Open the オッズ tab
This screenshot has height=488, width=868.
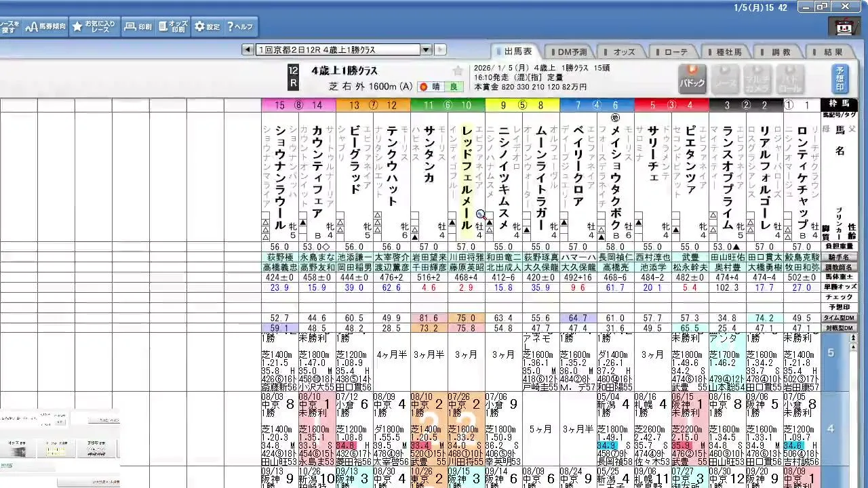click(x=623, y=52)
